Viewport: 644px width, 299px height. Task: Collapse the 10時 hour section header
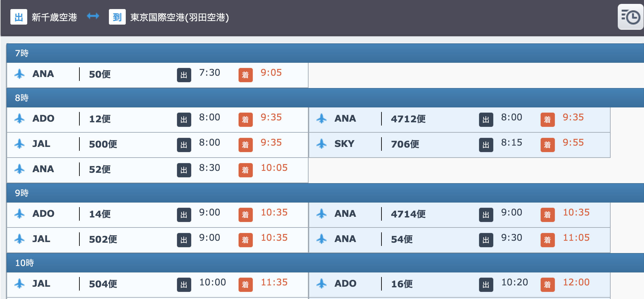(324, 263)
